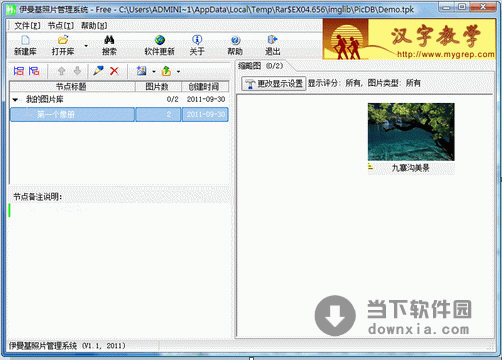The image size is (502, 360).
Task: Click the second add child node icon
Action: coord(34,71)
